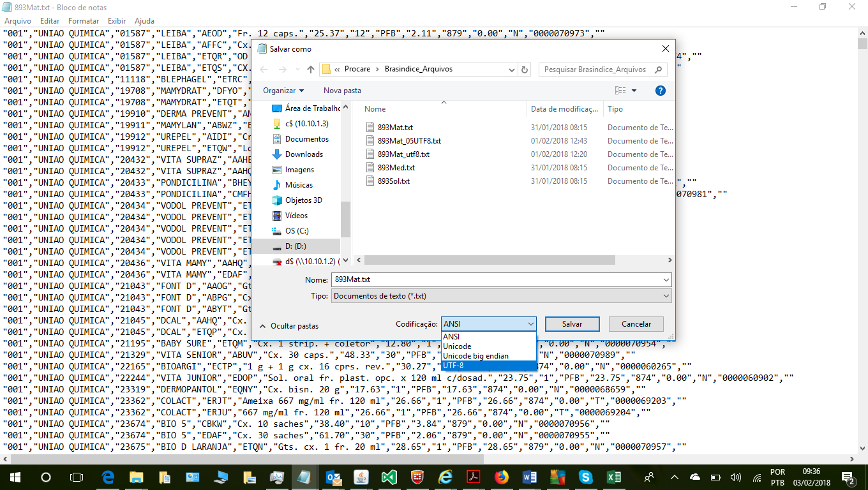Open the Codificação combo box
This screenshot has height=490, width=868.
click(488, 324)
